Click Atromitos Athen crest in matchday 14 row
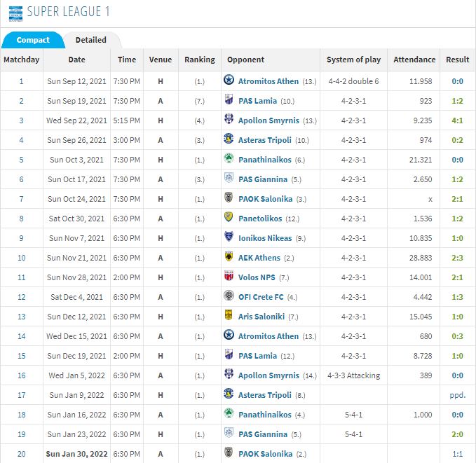The height and width of the screenshot is (463, 476). click(x=229, y=335)
